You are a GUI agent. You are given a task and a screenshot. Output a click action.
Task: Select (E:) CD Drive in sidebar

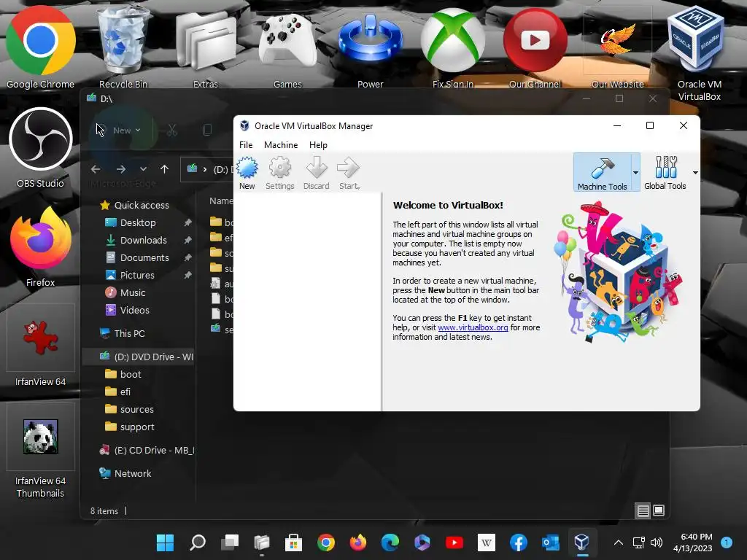point(146,451)
